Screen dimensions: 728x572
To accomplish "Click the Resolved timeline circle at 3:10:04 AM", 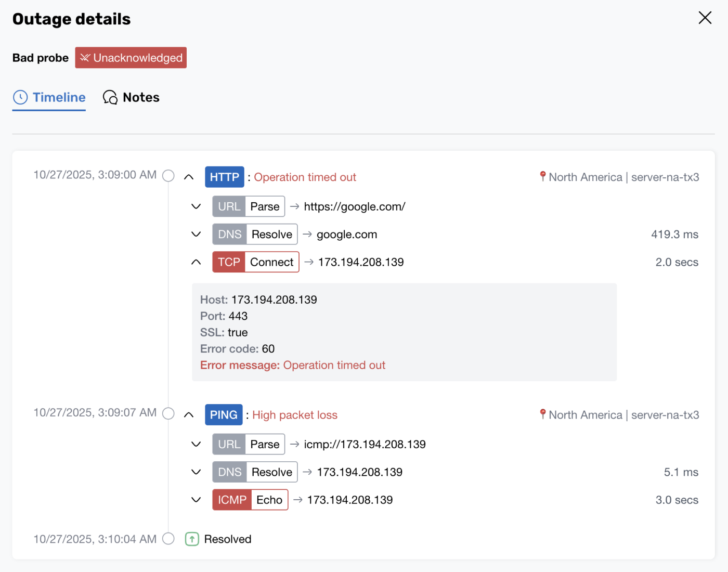I will tap(168, 539).
